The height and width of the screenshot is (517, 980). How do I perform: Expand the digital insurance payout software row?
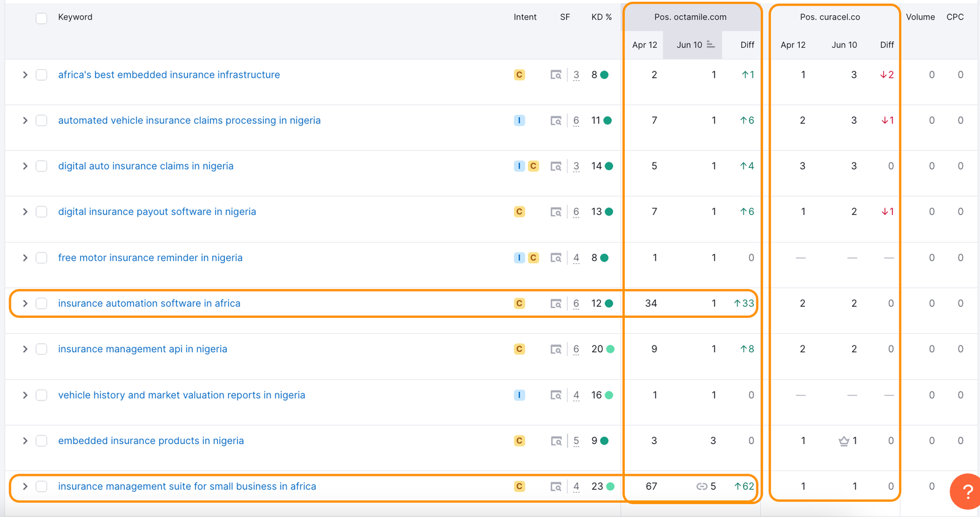[25, 212]
